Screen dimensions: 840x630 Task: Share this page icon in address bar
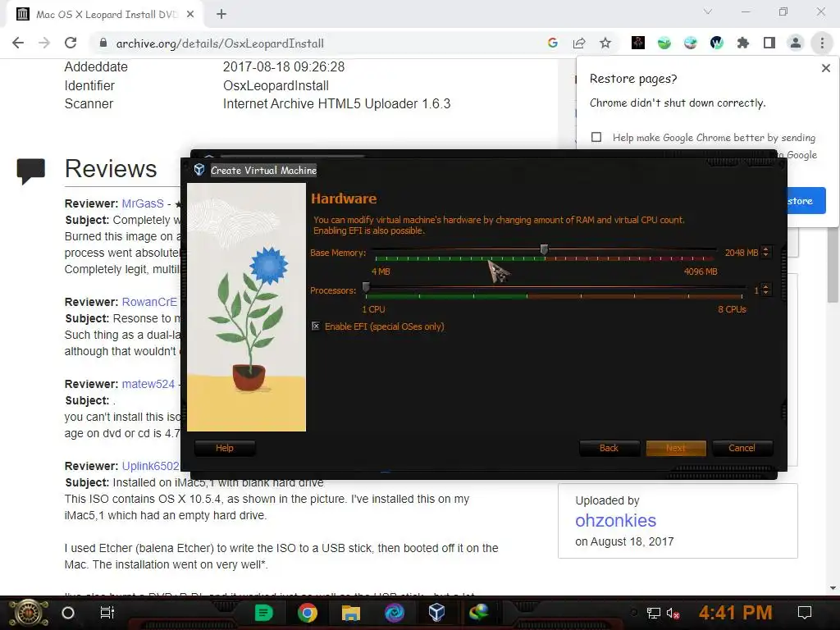[x=579, y=43]
